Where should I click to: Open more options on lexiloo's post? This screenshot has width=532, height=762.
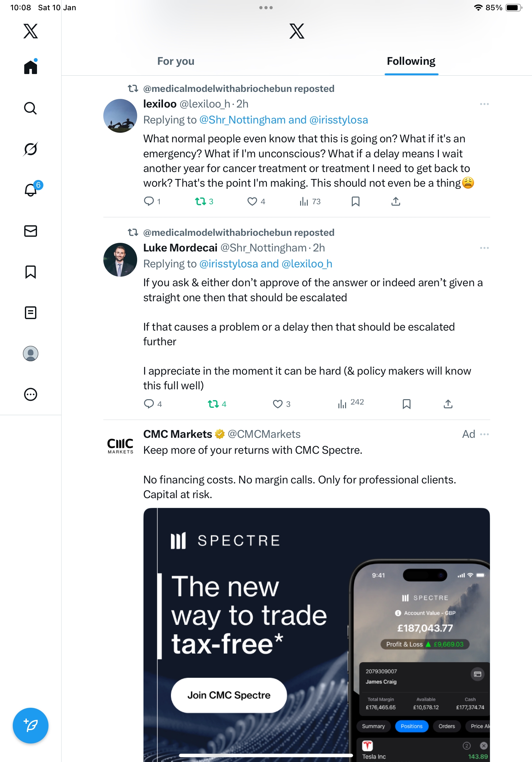pyautogui.click(x=484, y=104)
